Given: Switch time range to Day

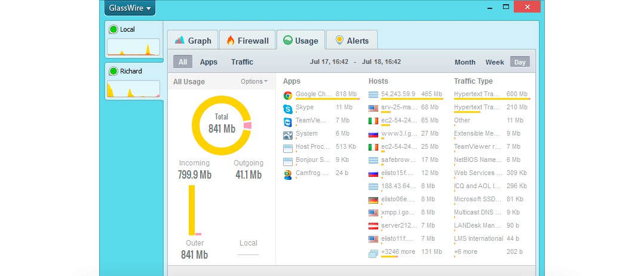Looking at the screenshot, I should click(520, 62).
